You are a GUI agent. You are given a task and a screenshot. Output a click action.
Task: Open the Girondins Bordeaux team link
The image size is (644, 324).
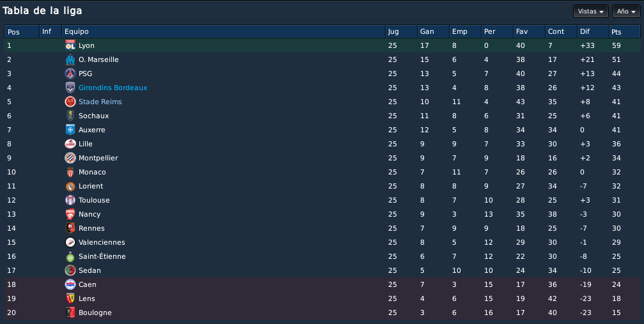pyautogui.click(x=113, y=88)
